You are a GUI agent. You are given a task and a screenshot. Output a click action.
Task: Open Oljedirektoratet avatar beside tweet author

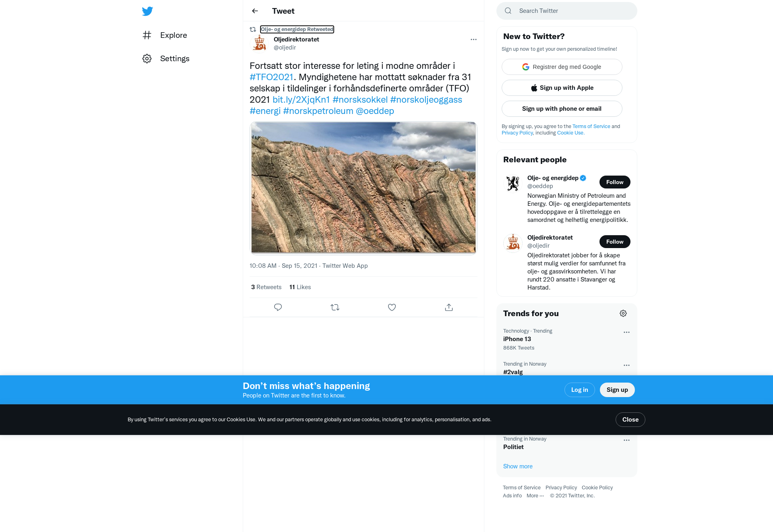(259, 43)
